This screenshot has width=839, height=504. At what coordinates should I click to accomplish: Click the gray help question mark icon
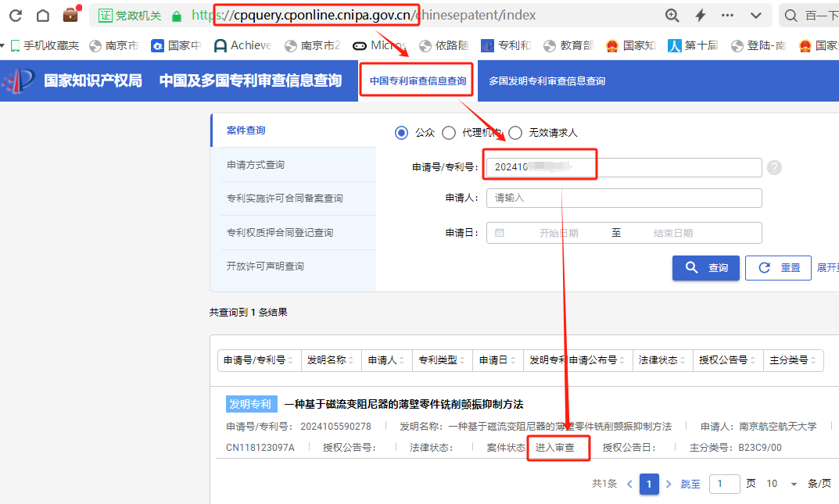[x=774, y=168]
